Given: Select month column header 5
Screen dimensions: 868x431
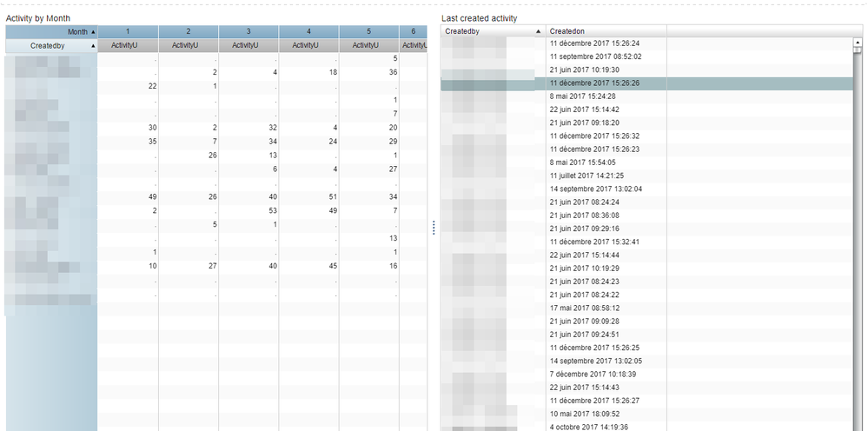Looking at the screenshot, I should 369,31.
